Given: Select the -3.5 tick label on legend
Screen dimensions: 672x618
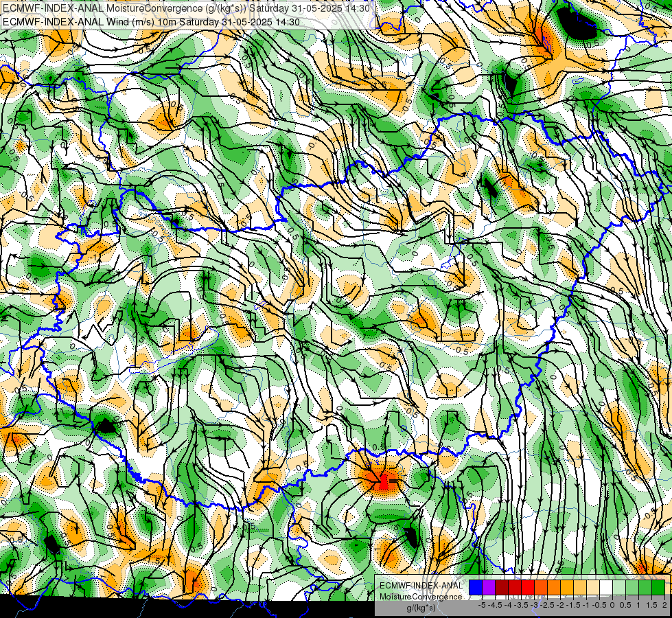Looking at the screenshot, I should tap(521, 605).
